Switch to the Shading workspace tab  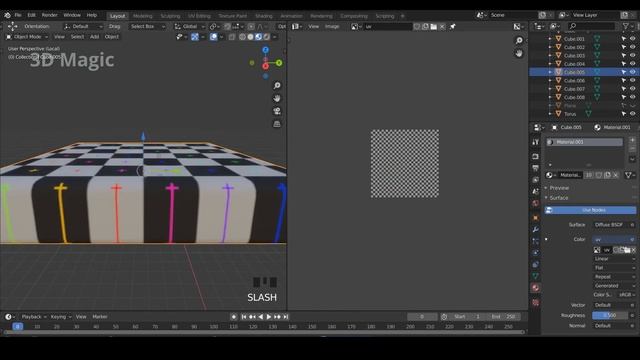point(264,16)
